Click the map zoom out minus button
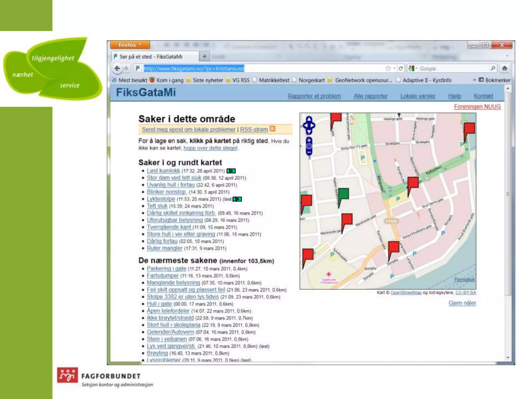Image resolution: width=532 pixels, height=399 pixels. coord(309,152)
